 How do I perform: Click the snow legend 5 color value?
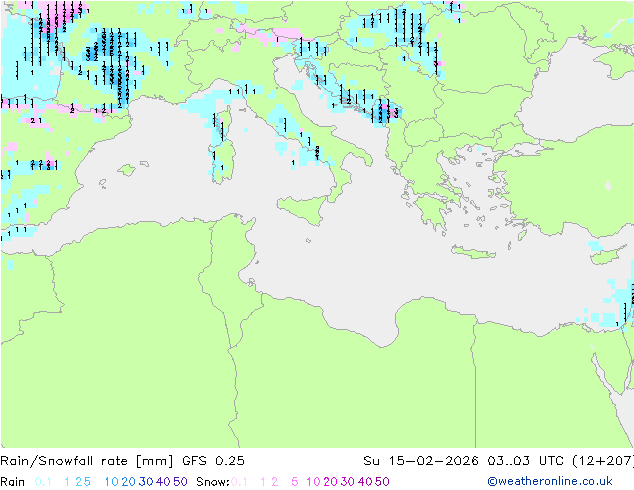pyautogui.click(x=294, y=482)
